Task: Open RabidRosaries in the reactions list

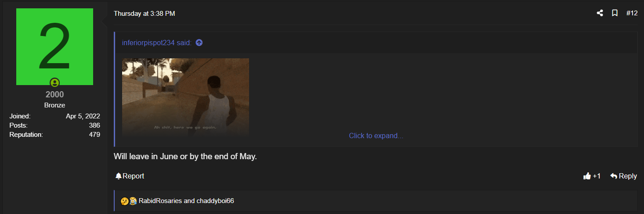Action: pos(160,201)
